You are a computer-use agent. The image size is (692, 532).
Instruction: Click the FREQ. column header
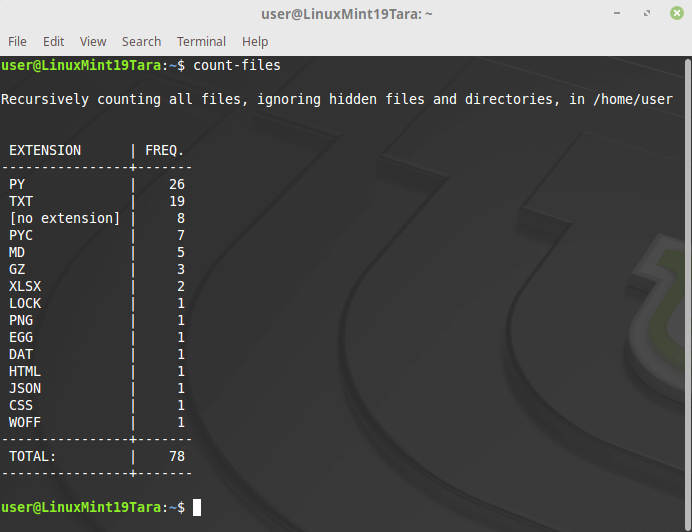pos(165,150)
